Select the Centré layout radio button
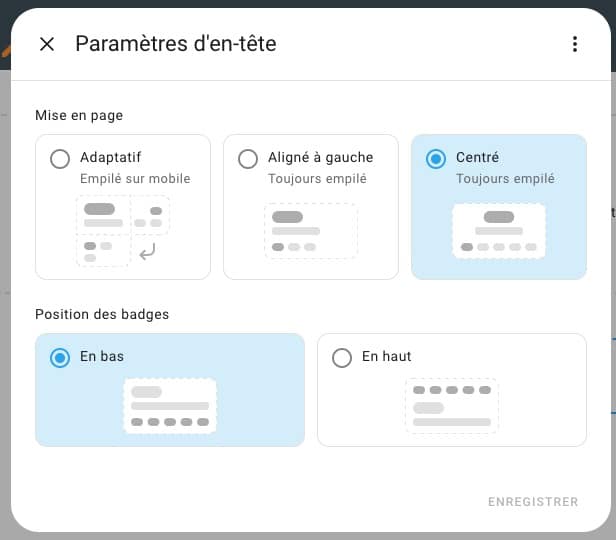 point(436,159)
